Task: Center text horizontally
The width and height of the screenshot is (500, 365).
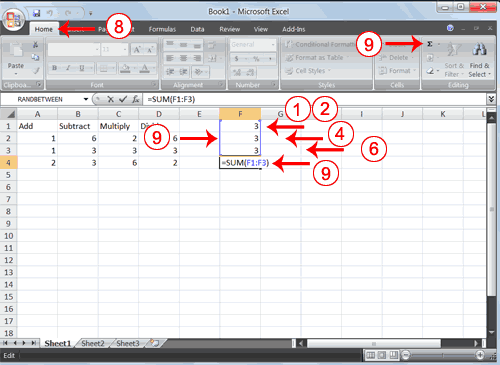Action: [183, 58]
